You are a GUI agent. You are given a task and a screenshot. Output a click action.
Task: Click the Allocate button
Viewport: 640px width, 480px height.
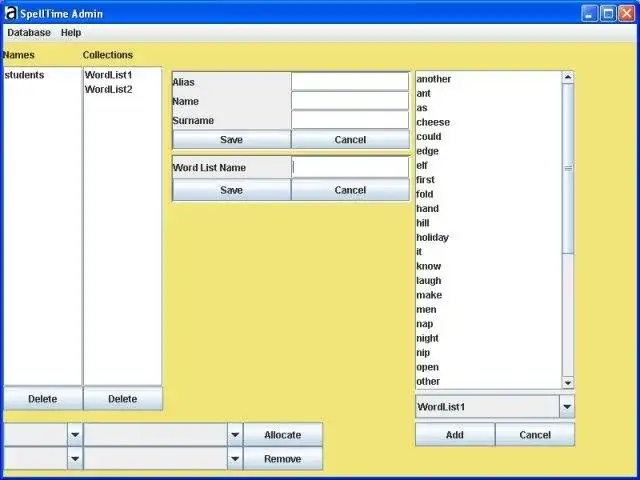click(x=283, y=435)
